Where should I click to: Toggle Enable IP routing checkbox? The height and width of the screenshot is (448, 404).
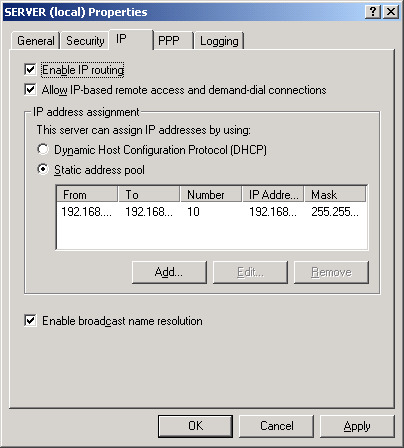[30, 70]
